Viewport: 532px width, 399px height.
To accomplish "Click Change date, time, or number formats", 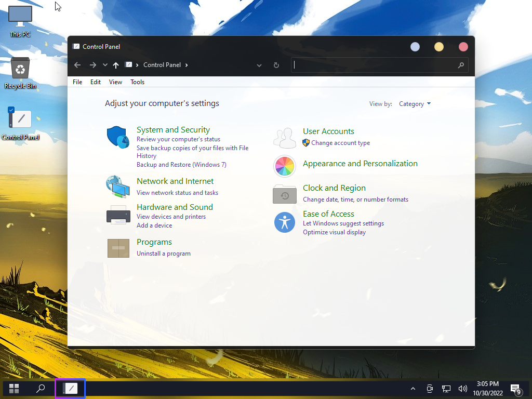I will [355, 199].
